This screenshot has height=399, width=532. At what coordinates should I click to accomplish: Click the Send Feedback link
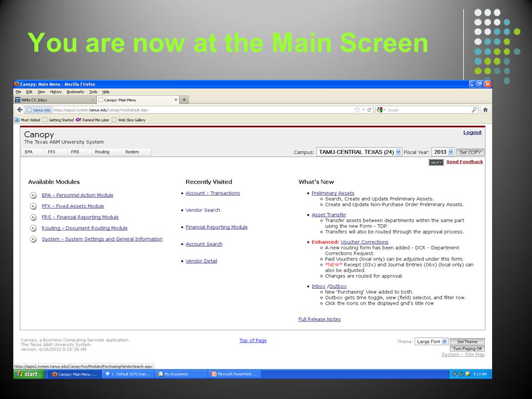pos(464,162)
